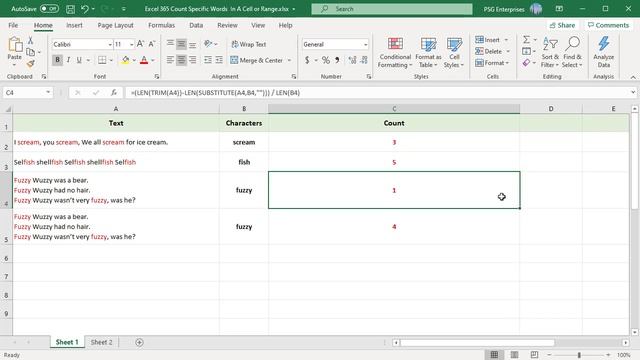Toggle Bold formatting
640x360 pixels.
tap(57, 60)
